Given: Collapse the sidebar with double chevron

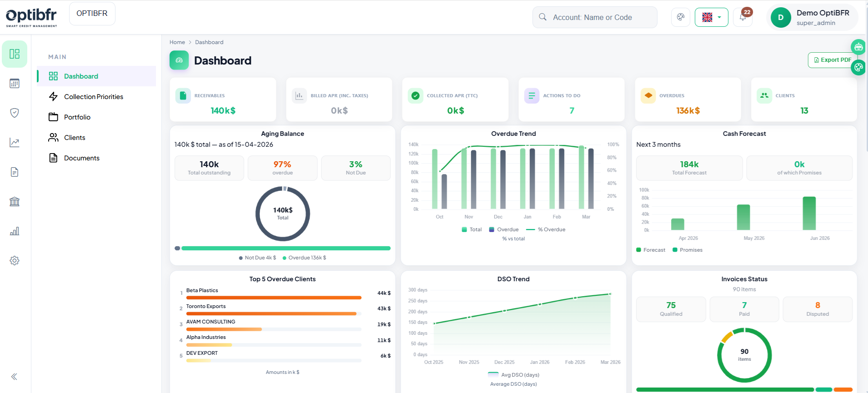Looking at the screenshot, I should coord(15,377).
